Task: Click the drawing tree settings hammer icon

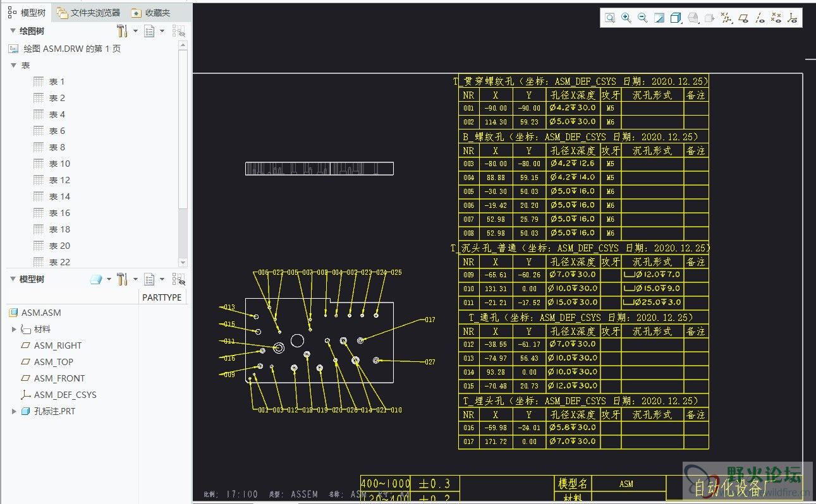Action: click(x=123, y=31)
